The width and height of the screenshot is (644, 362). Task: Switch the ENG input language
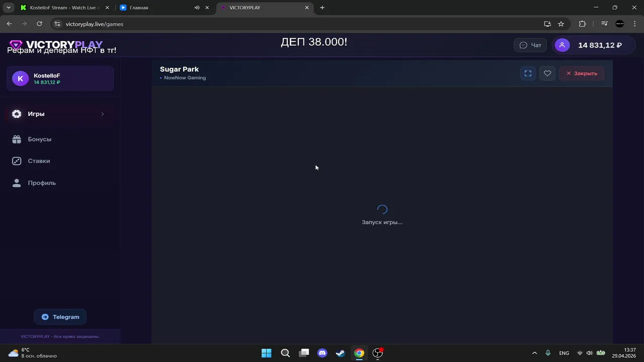(564, 353)
